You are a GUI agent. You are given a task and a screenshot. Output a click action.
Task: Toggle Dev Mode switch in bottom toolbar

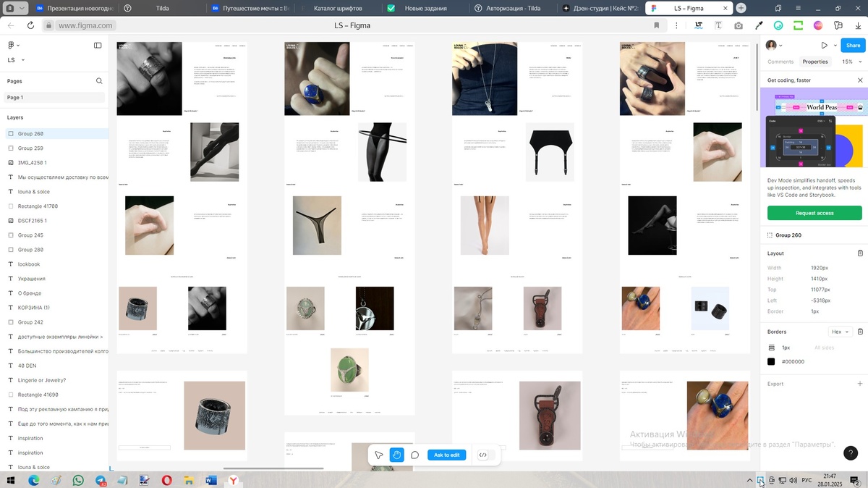pos(487,455)
